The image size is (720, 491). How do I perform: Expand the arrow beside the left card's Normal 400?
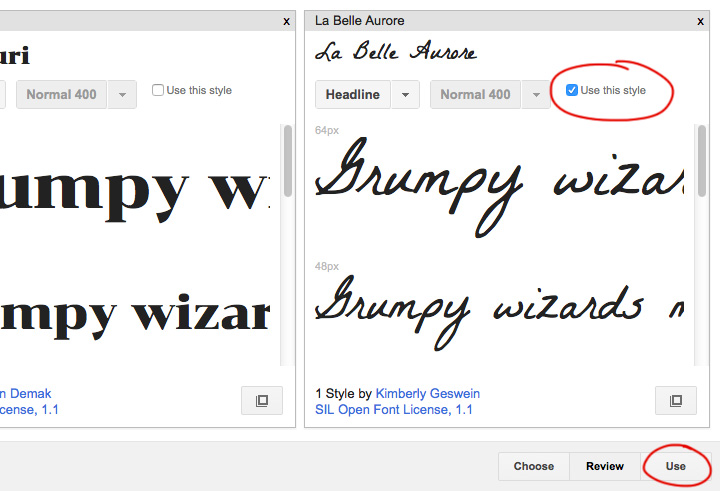pyautogui.click(x=122, y=95)
